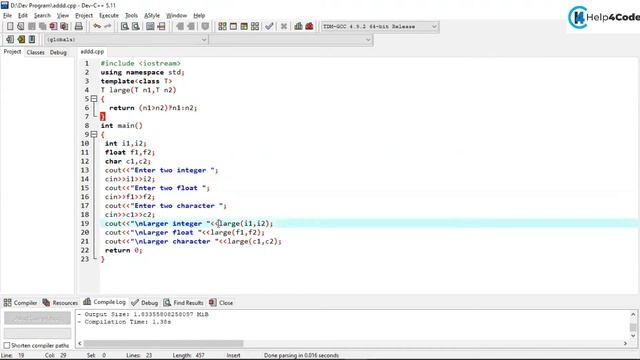Click the compile log scroll right arrow
This screenshot has width=640, height=360.
tap(625, 344)
